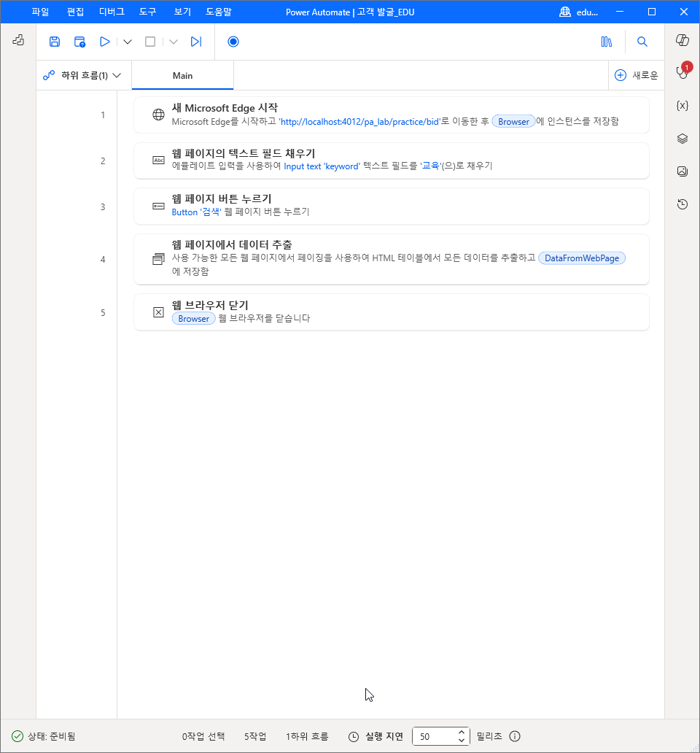Click line number 5 in the gutter
The image size is (700, 753).
(x=103, y=312)
